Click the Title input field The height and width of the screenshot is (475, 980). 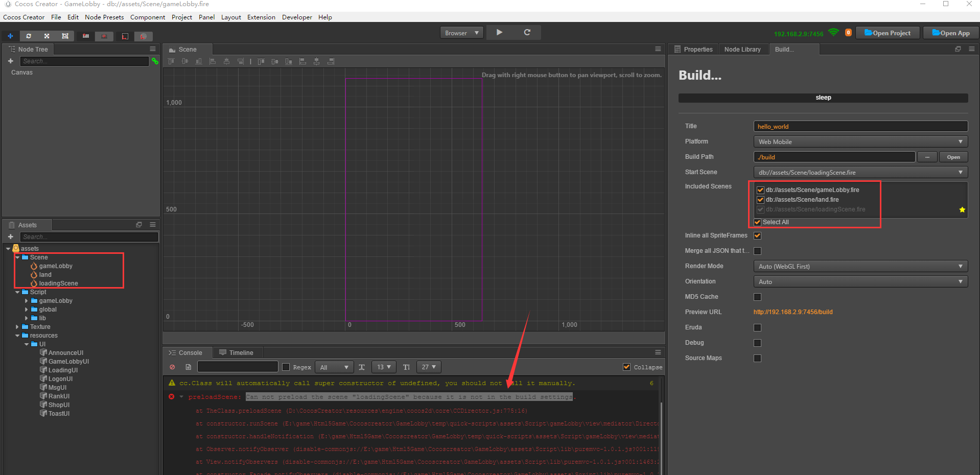tap(860, 126)
